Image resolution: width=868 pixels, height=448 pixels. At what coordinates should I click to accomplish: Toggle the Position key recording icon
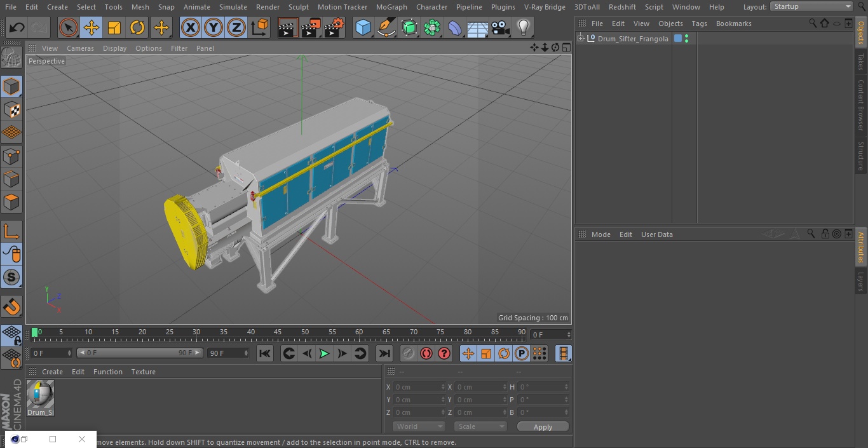coord(468,353)
